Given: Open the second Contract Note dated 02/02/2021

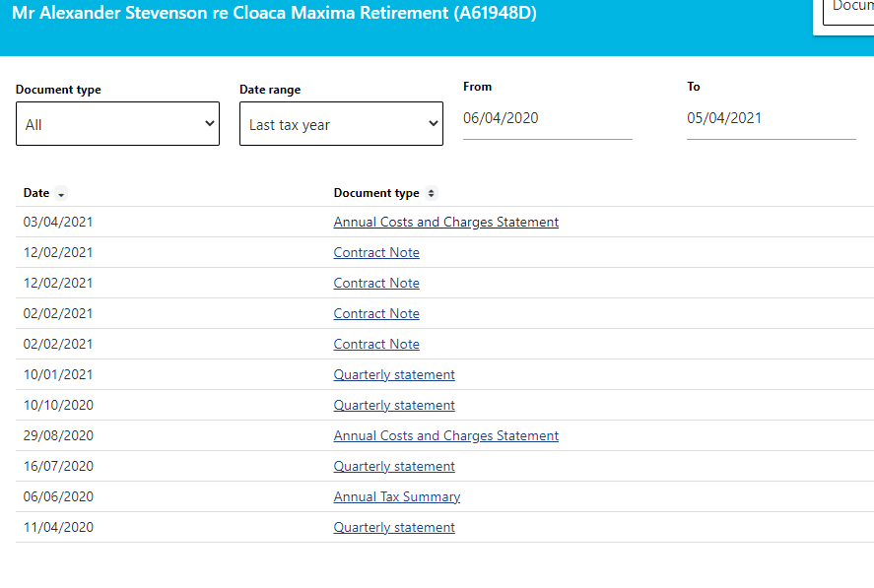Looking at the screenshot, I should 376,345.
